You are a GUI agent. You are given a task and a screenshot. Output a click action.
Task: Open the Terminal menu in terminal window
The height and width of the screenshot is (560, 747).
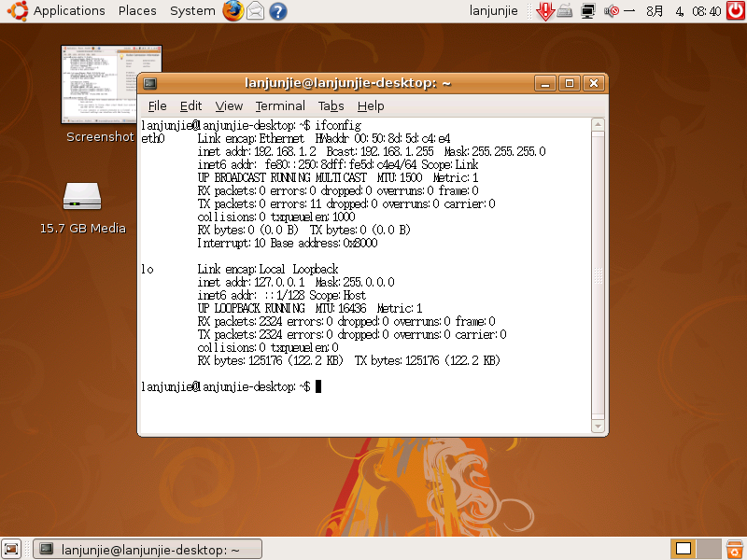(280, 105)
